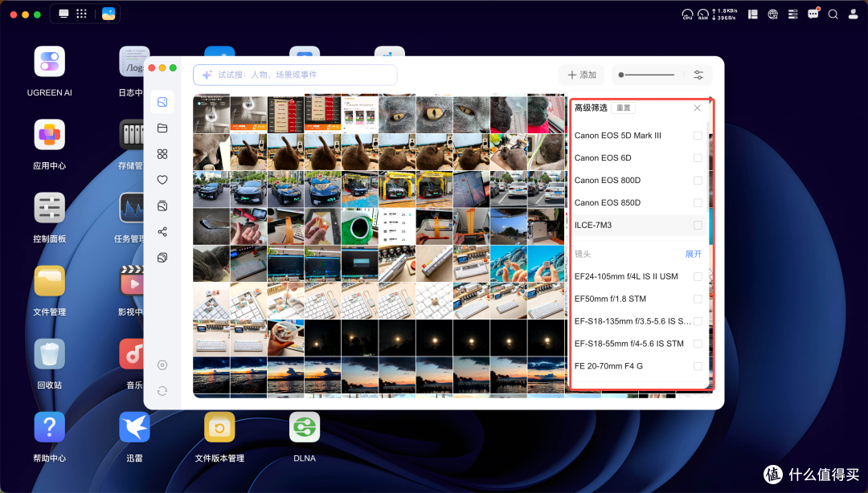The height and width of the screenshot is (493, 868).
Task: Expand the lens list with 展开
Action: (x=693, y=254)
